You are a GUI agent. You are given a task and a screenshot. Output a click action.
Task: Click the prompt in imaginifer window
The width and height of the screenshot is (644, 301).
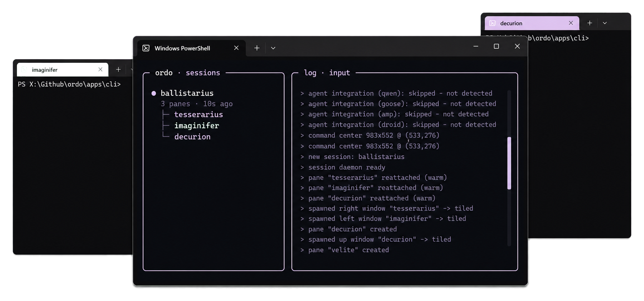[69, 84]
